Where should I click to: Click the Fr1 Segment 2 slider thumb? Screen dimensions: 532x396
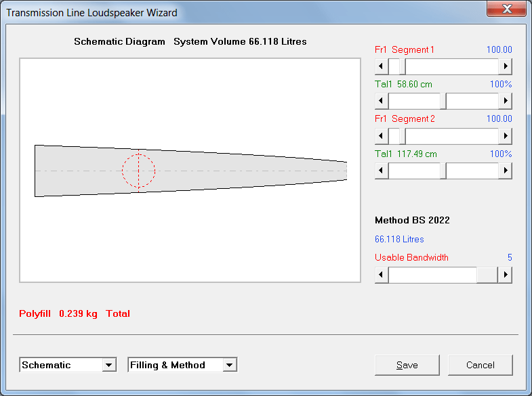(402, 136)
